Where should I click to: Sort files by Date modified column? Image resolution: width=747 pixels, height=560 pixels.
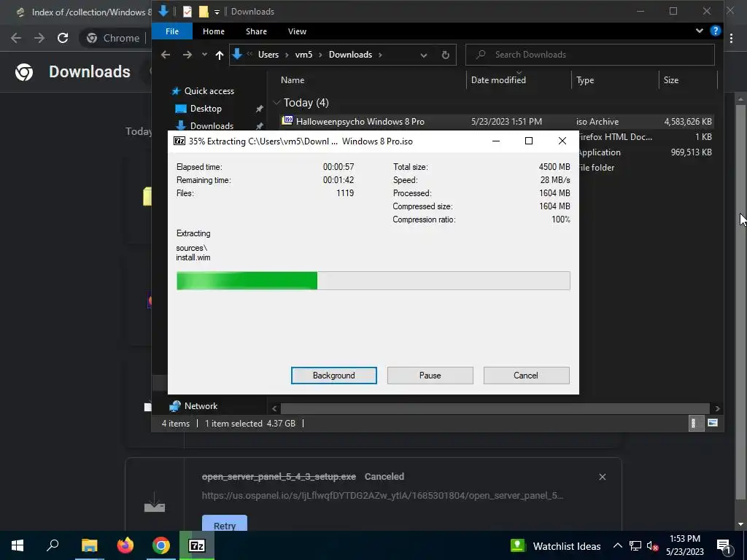[x=498, y=80]
